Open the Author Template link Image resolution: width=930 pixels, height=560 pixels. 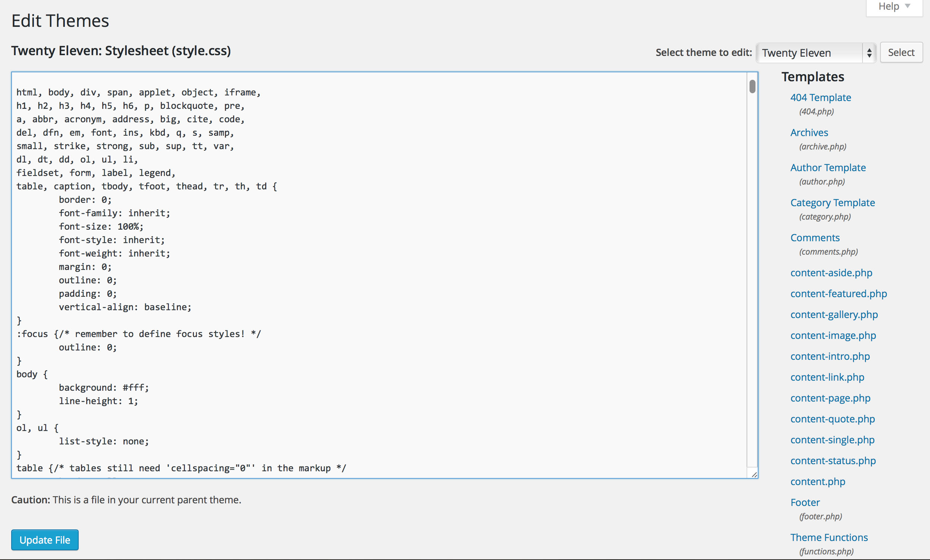click(828, 168)
